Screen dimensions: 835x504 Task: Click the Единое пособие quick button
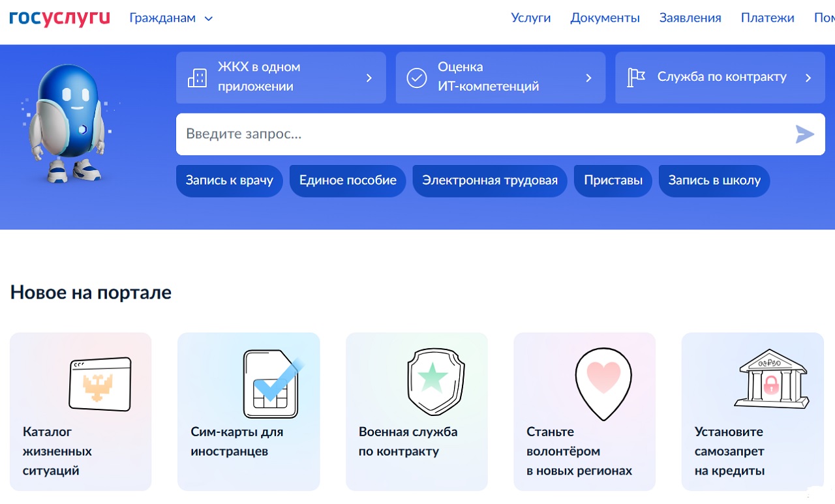pyautogui.click(x=348, y=181)
